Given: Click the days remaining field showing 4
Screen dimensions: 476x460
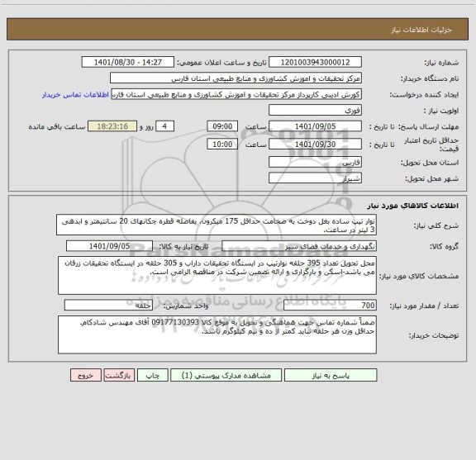Looking at the screenshot, I should (164, 126).
